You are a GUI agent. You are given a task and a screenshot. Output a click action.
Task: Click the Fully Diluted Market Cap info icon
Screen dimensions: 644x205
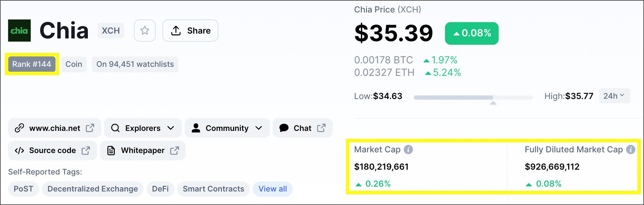(630, 149)
